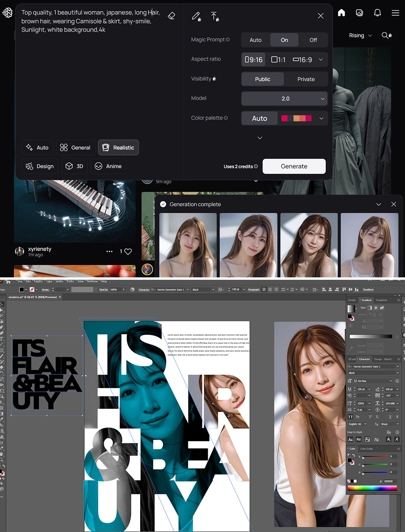This screenshot has width=405, height=532.
Task: Open Black font style dropdown in Character panel
Action: coord(397,373)
